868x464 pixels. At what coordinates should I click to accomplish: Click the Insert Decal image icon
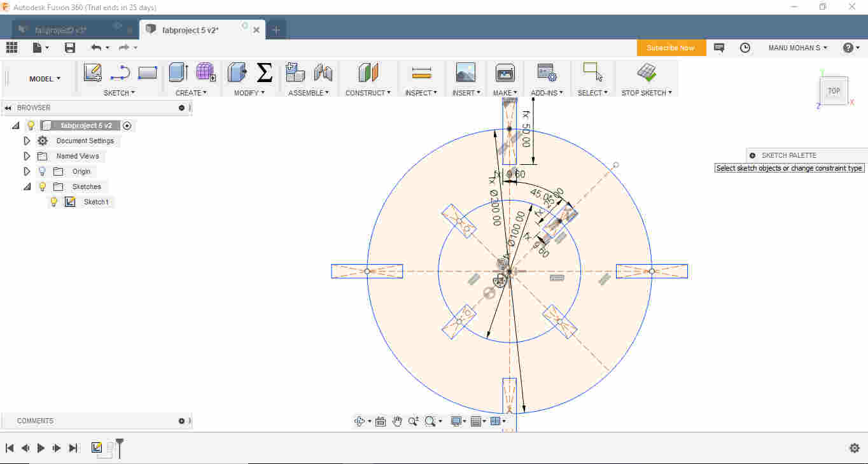coord(466,73)
